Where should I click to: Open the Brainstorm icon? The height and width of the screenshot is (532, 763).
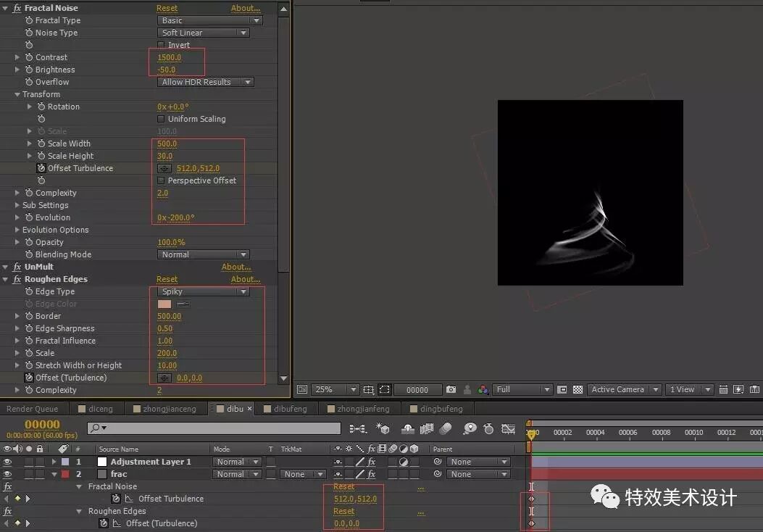click(x=470, y=428)
